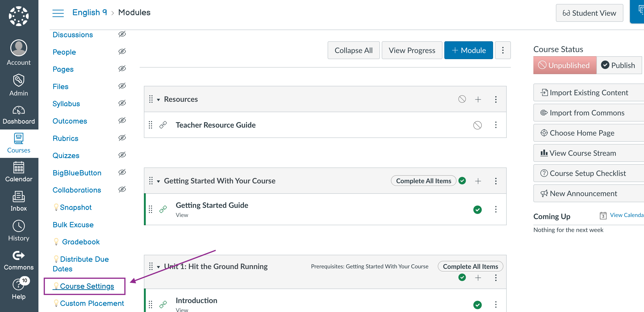This screenshot has height=312, width=644.
Task: Toggle visibility icon next to Pages
Action: pyautogui.click(x=122, y=69)
